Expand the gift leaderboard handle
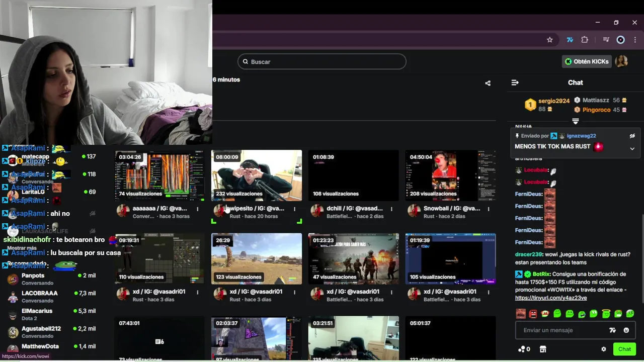The height and width of the screenshot is (362, 644). [x=576, y=121]
